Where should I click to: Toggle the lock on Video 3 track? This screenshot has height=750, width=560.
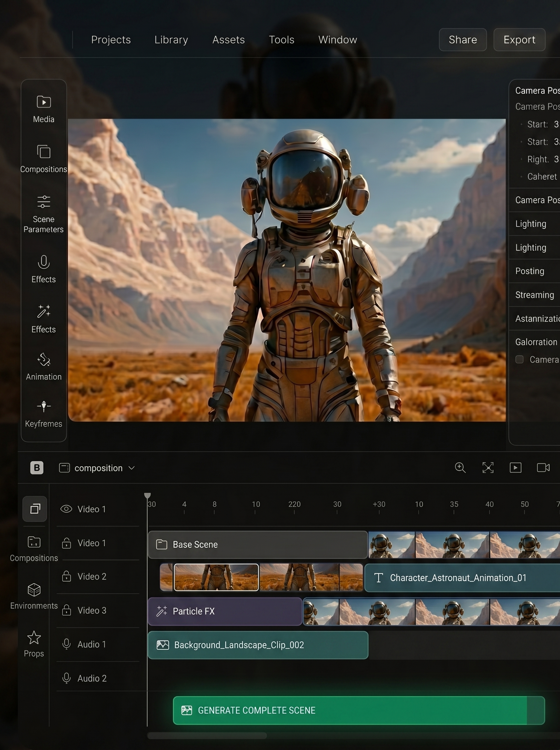[x=67, y=610]
